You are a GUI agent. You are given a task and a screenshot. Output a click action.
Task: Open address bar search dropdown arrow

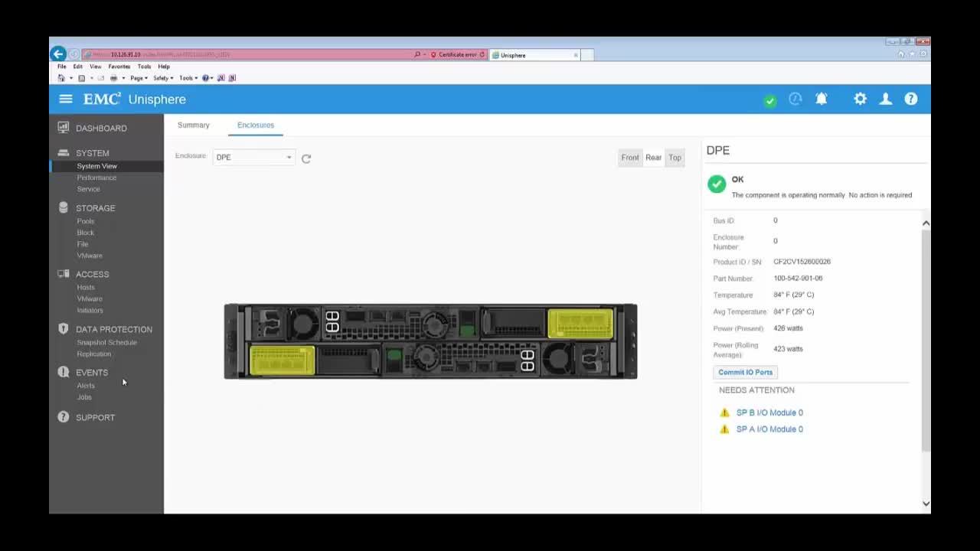click(425, 55)
